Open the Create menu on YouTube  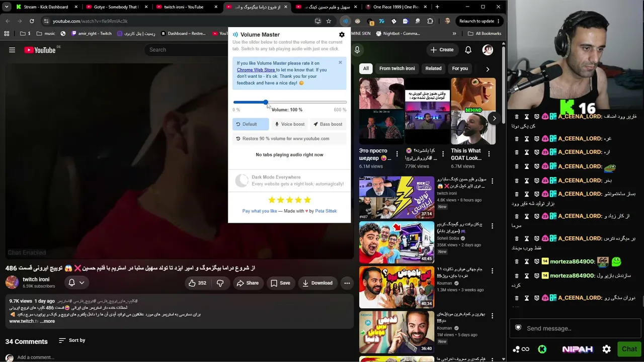(442, 50)
